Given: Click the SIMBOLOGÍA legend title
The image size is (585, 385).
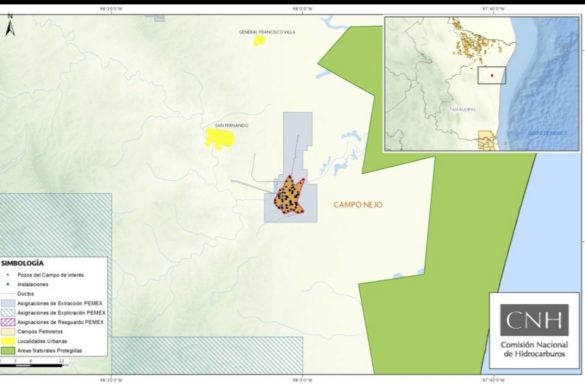Looking at the screenshot, I should [22, 263].
